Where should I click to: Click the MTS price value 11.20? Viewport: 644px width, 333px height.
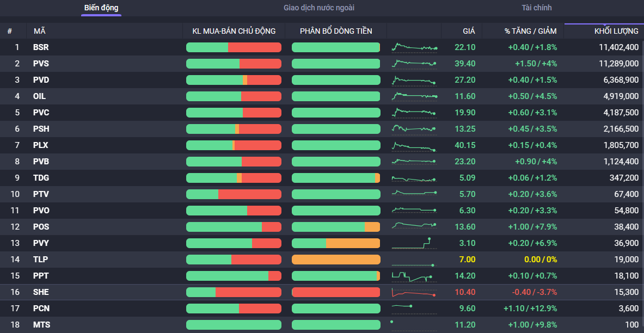tap(465, 325)
